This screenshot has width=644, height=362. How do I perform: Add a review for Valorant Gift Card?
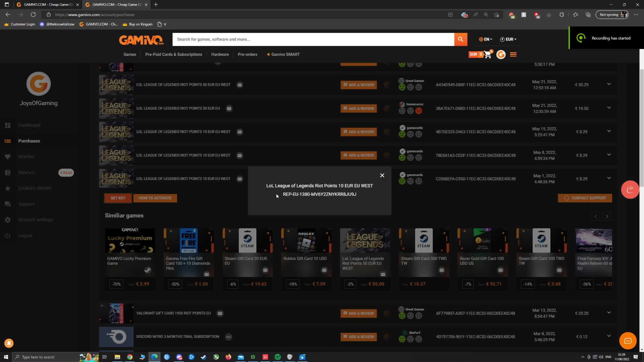[x=359, y=313]
